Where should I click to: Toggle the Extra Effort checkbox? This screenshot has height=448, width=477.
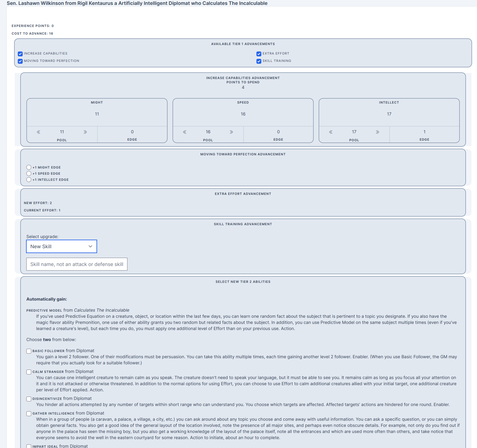pyautogui.click(x=259, y=54)
